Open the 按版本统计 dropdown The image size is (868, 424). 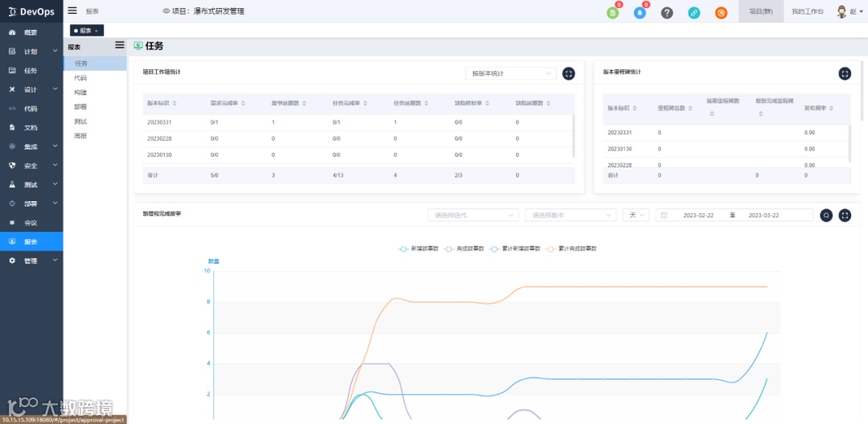(x=511, y=73)
